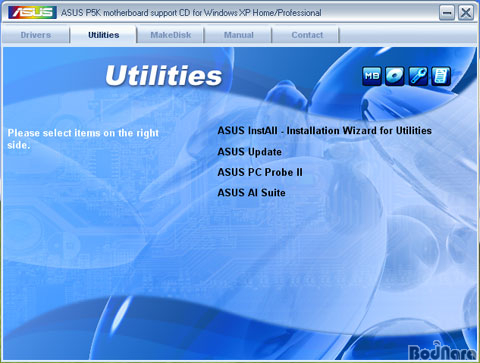Install ASUS Update utility

pos(250,152)
